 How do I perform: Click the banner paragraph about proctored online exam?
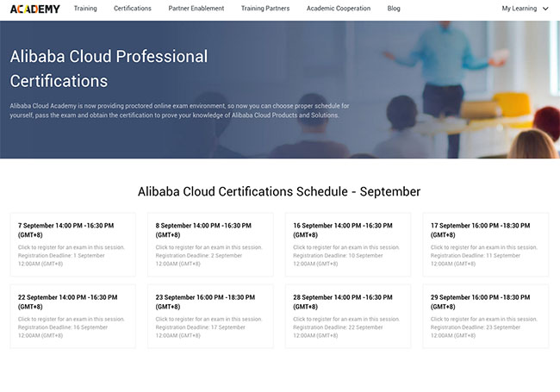pos(179,110)
